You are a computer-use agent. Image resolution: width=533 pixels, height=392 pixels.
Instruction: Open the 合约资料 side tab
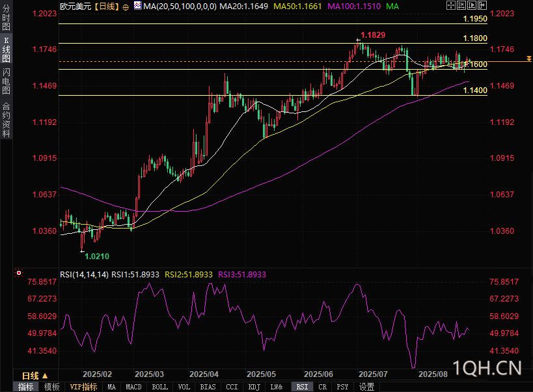coord(6,120)
